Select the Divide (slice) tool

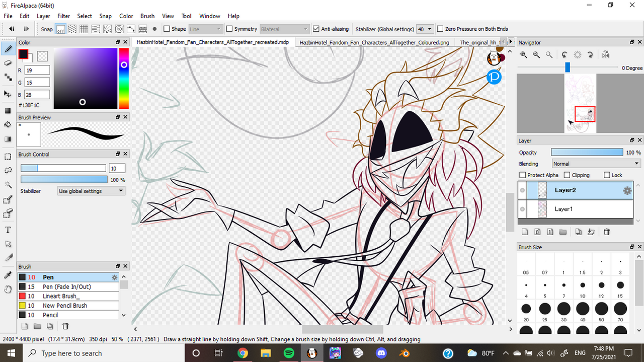[8, 257]
